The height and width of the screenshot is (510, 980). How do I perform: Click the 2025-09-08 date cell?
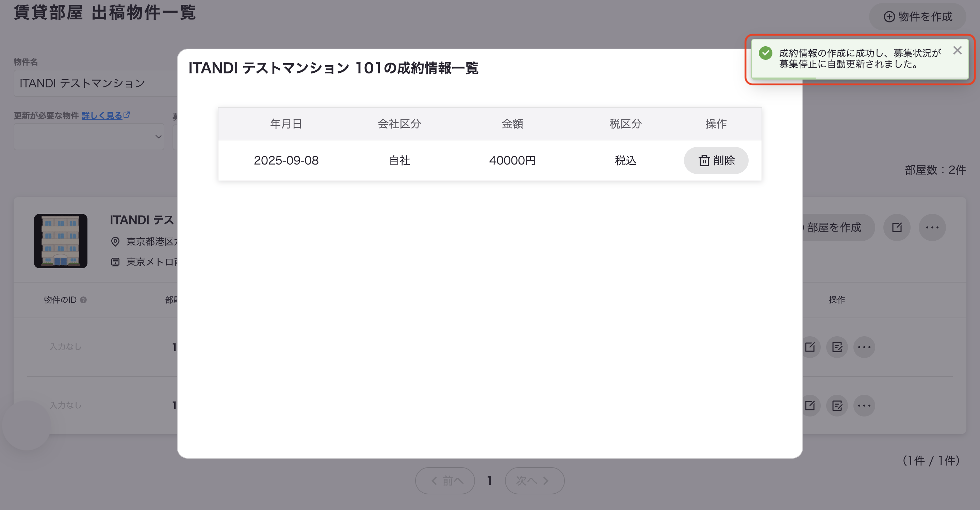[286, 160]
